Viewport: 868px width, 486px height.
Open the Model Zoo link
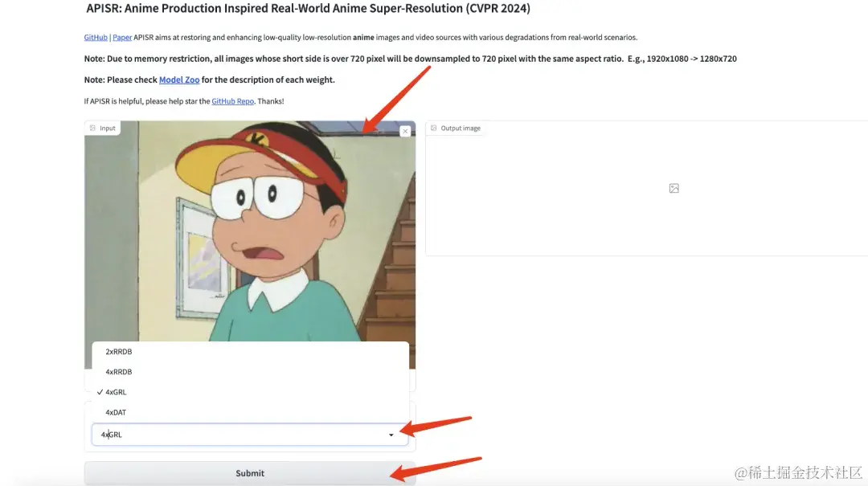tap(178, 80)
